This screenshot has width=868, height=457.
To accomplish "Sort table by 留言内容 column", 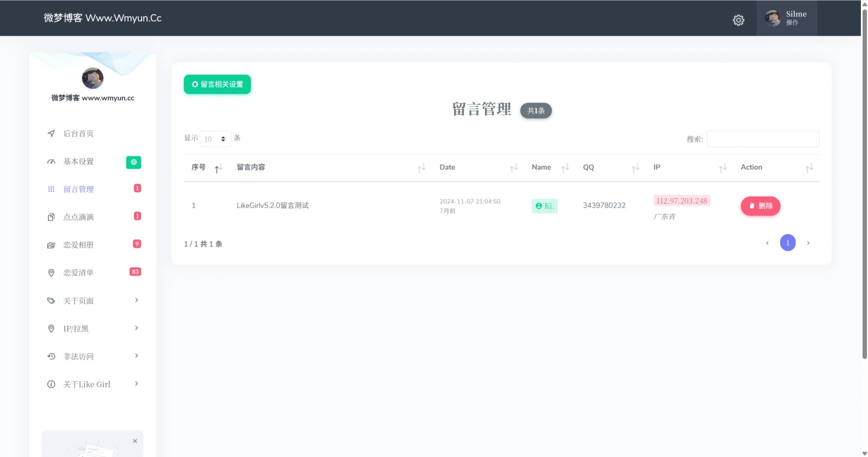I will (331, 168).
